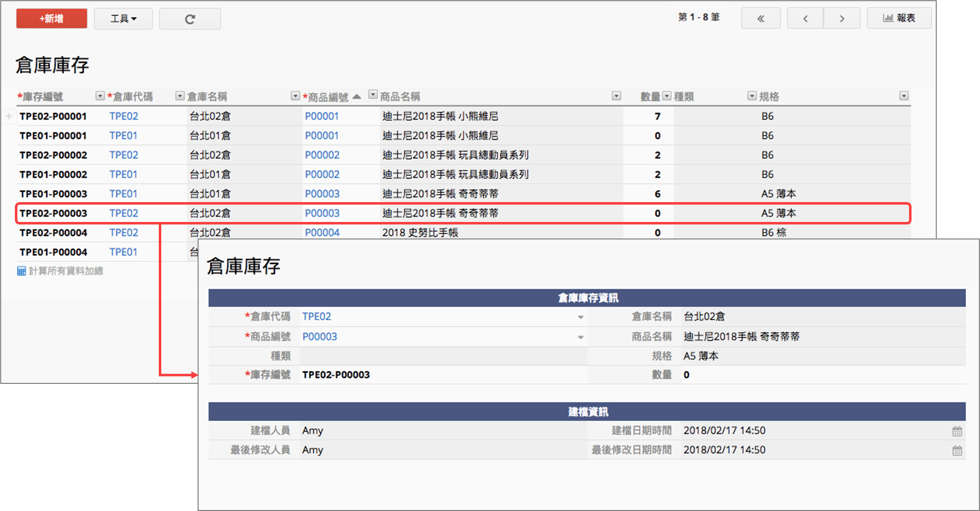This screenshot has height=511, width=980.
Task: Open the 報表 report chart button
Action: coord(899,18)
